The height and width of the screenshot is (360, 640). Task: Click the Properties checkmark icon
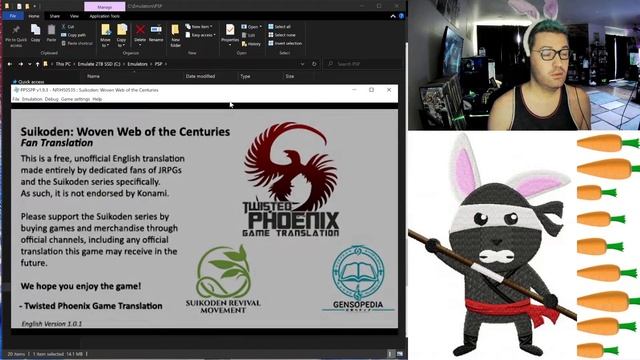(x=230, y=30)
